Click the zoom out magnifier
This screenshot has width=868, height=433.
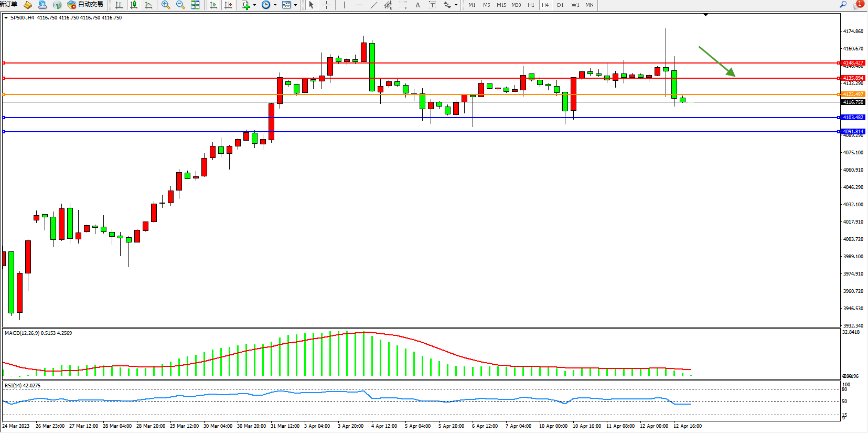[x=180, y=5]
